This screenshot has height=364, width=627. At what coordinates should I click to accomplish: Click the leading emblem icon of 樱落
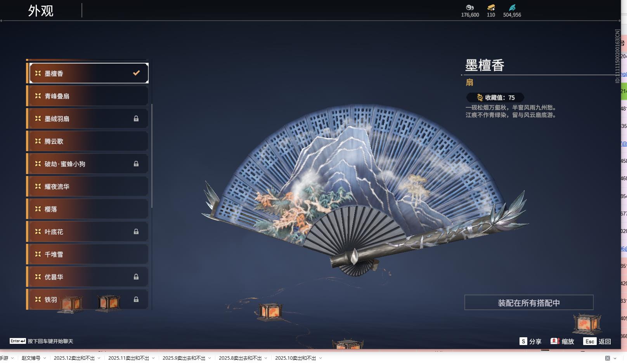(x=38, y=209)
